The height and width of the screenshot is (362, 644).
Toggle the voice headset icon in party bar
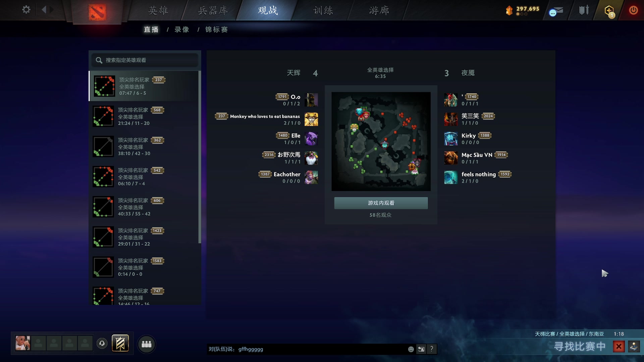coord(102,343)
